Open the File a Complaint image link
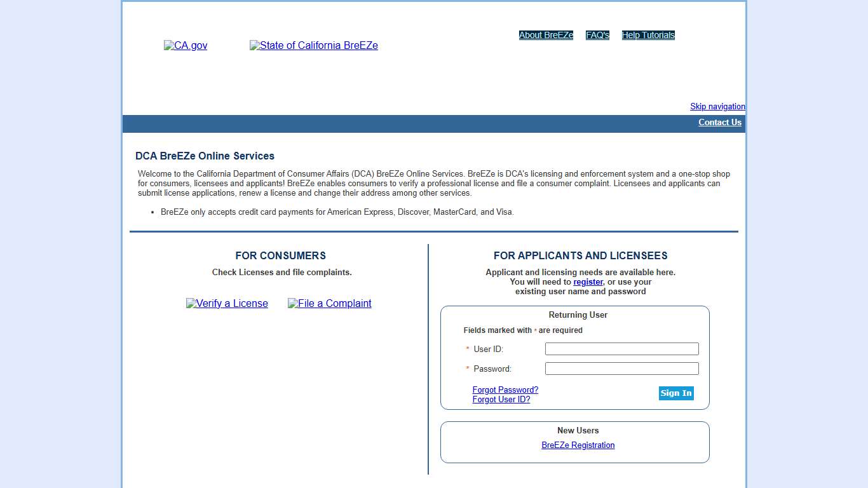Screen dimensions: 868x488 click(x=330, y=304)
